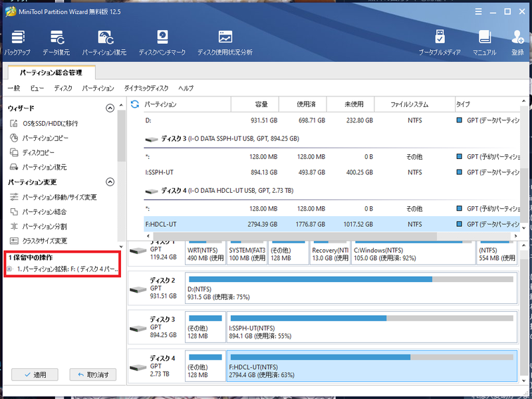The height and width of the screenshot is (399, 532).
Task: Choose パーティション結合 merge operation
Action: point(44,212)
